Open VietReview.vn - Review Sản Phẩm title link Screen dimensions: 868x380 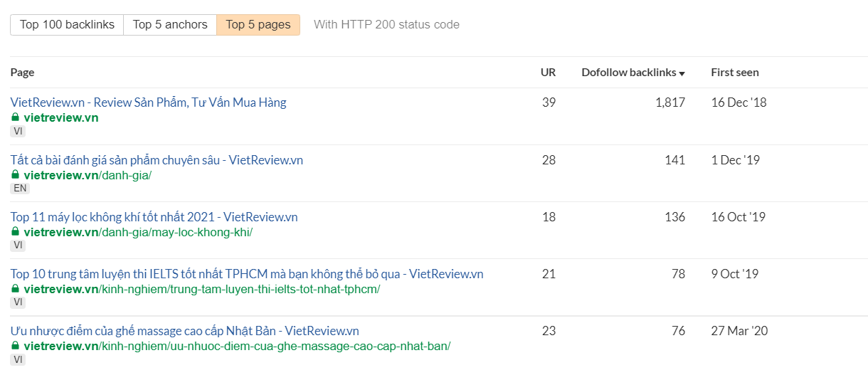[148, 102]
